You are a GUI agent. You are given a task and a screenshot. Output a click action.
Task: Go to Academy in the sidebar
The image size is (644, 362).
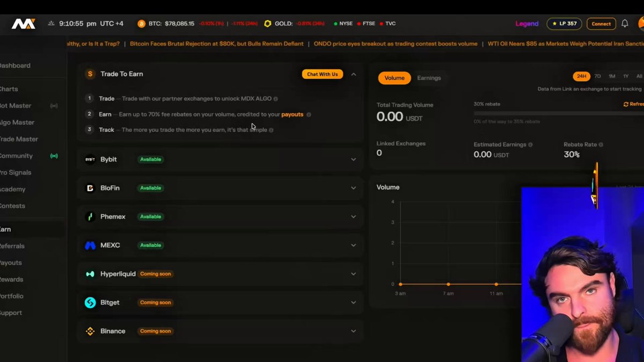[x=13, y=189]
